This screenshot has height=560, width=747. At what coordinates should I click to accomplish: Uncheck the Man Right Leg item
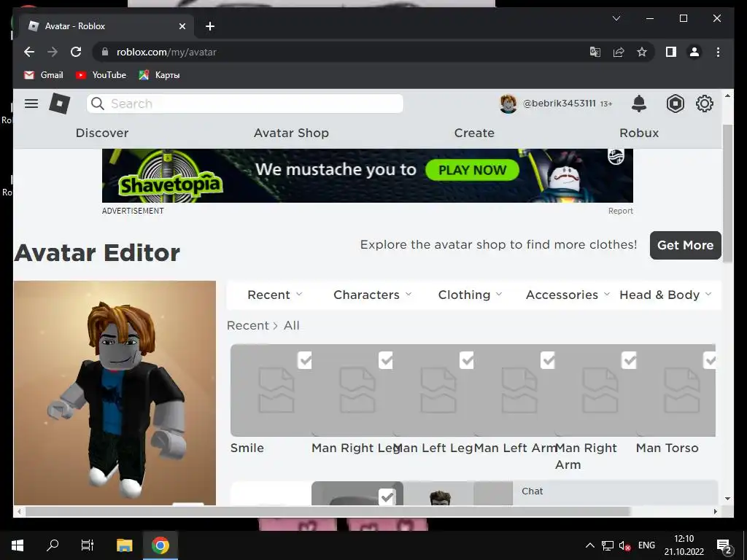(386, 360)
